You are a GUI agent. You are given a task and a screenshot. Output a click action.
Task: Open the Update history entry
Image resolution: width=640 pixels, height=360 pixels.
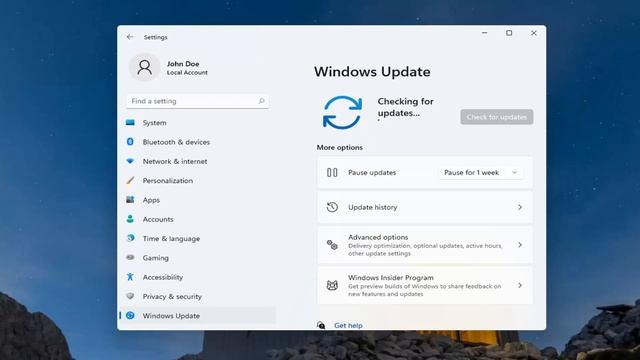pos(425,207)
